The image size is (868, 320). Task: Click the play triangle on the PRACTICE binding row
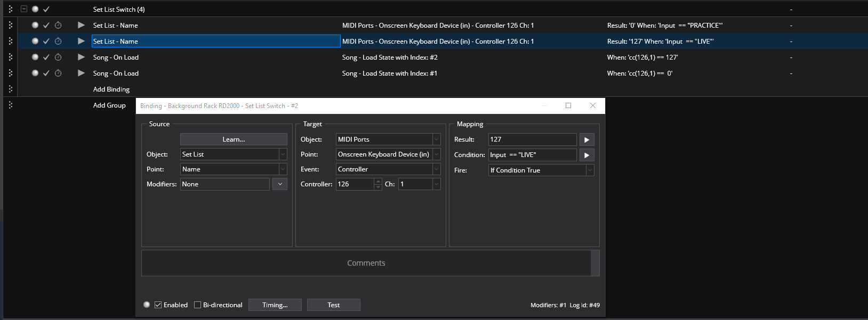[81, 25]
